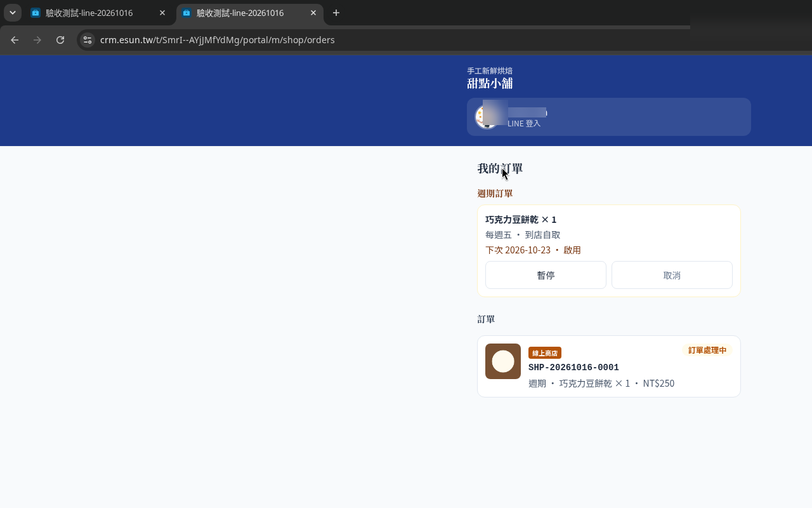Open the cookie product thumbnail in the order card

tap(503, 361)
